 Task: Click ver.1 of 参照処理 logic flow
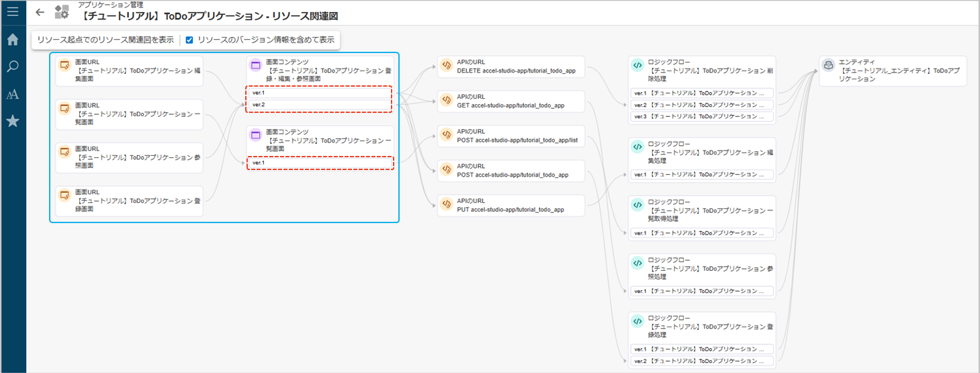[702, 291]
